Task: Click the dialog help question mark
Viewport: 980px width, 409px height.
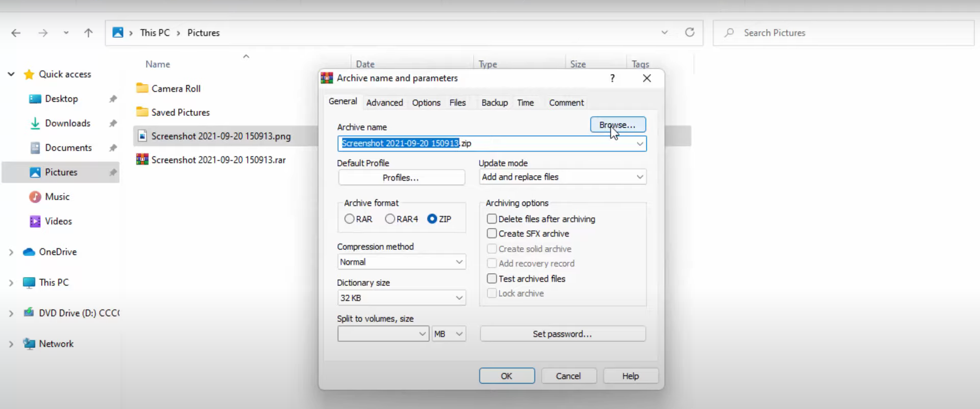Action: 612,78
